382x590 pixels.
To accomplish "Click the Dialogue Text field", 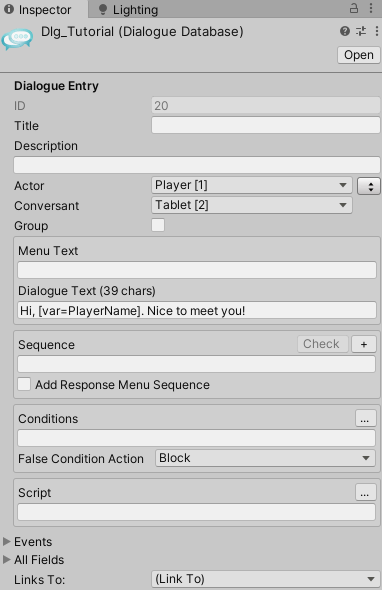I will click(197, 310).
